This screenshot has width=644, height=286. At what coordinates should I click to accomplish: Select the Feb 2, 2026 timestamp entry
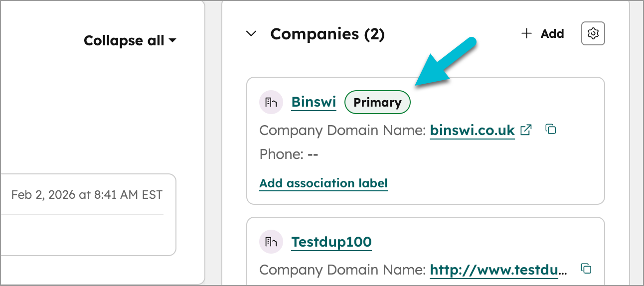tap(87, 195)
